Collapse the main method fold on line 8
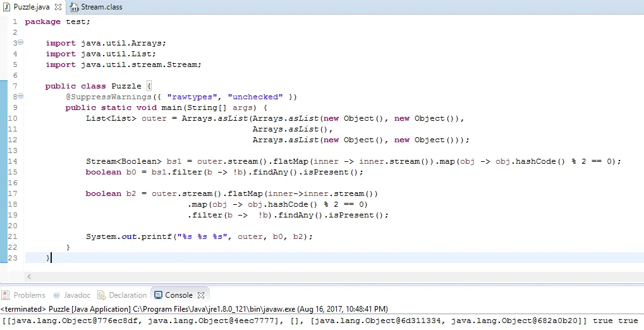 click(x=20, y=96)
